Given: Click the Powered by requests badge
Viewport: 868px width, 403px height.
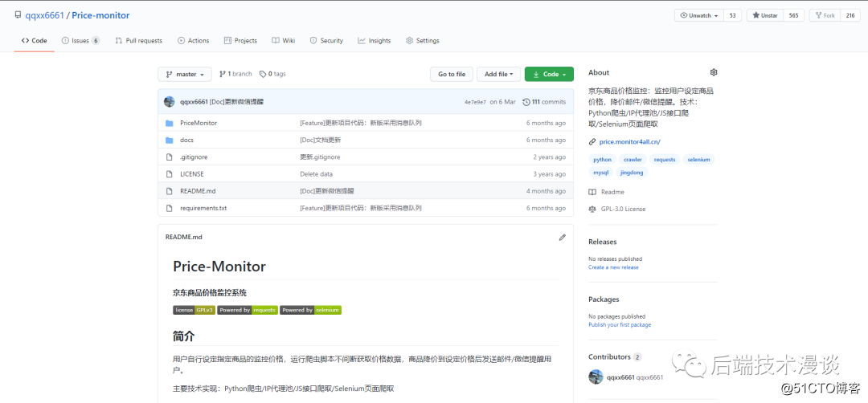Looking at the screenshot, I should (x=248, y=310).
